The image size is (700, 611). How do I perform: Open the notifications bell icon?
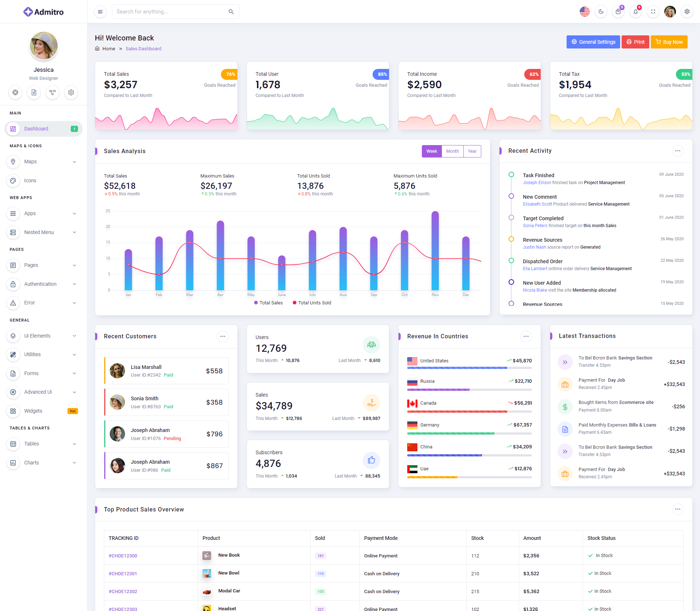[635, 12]
